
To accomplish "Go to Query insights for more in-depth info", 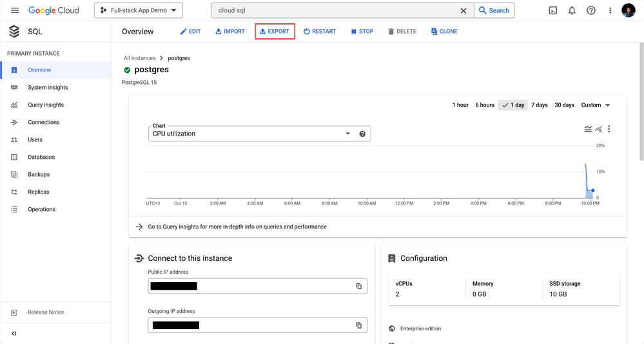I will (237, 227).
